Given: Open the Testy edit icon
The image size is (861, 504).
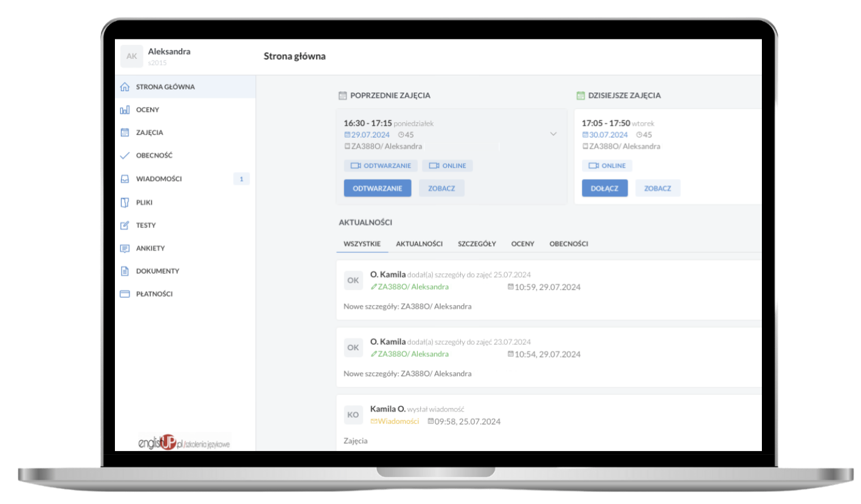Looking at the screenshot, I should click(125, 225).
